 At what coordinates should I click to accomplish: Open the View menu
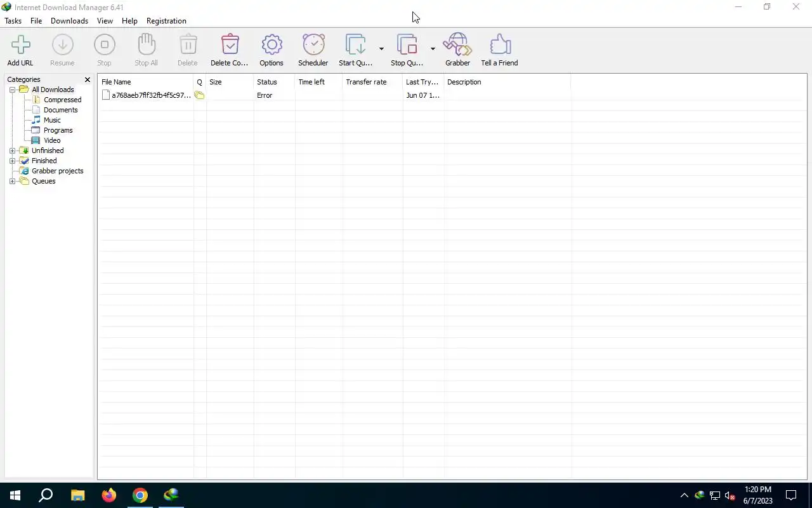tap(105, 21)
